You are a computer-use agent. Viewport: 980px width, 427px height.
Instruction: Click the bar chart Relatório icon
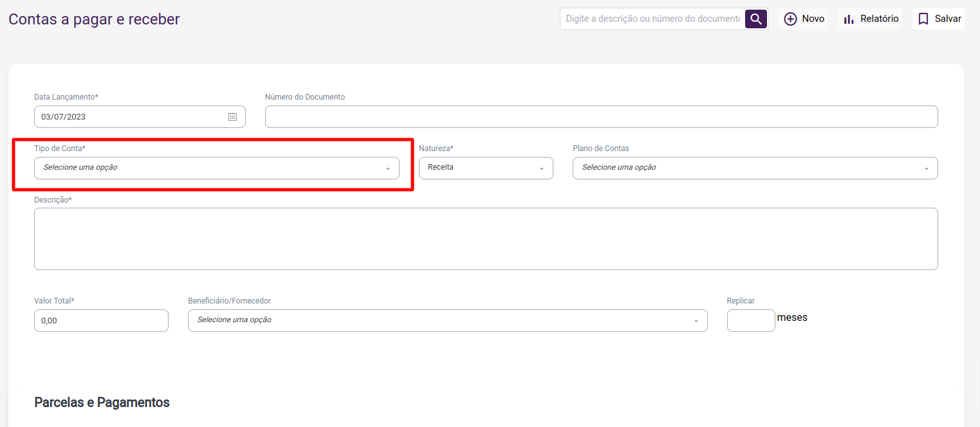pyautogui.click(x=849, y=19)
